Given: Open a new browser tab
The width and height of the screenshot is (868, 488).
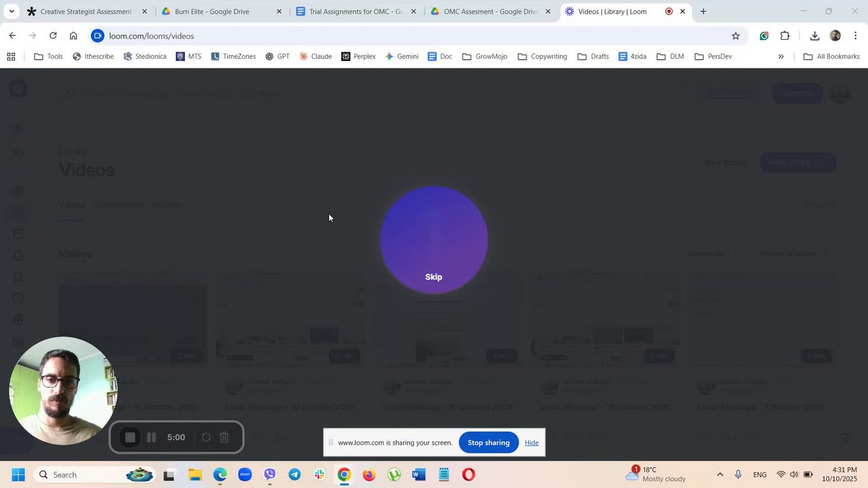Looking at the screenshot, I should [703, 12].
